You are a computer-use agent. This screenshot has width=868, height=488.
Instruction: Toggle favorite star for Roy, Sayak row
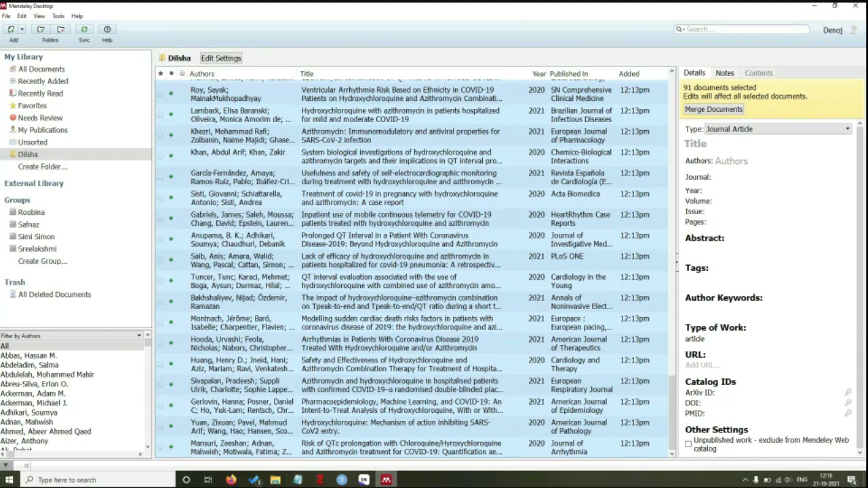point(161,94)
